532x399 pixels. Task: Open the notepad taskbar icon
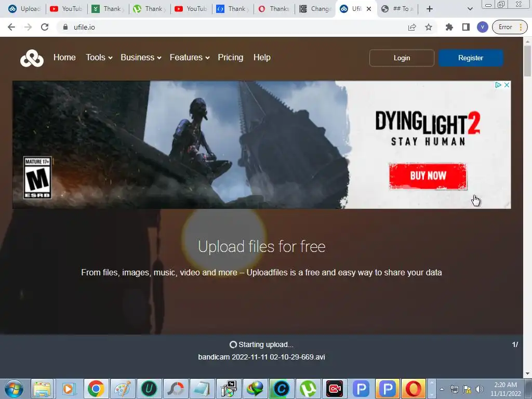click(x=202, y=389)
